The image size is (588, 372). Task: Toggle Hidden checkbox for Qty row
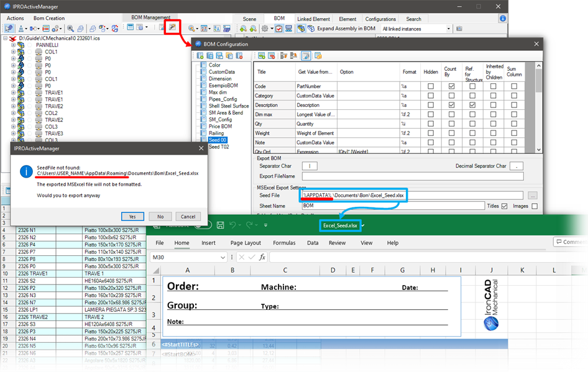431,124
